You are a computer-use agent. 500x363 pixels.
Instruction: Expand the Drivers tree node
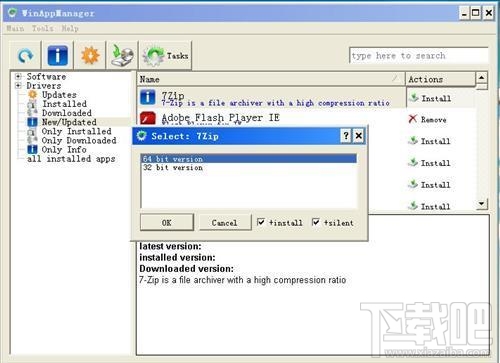[18, 86]
